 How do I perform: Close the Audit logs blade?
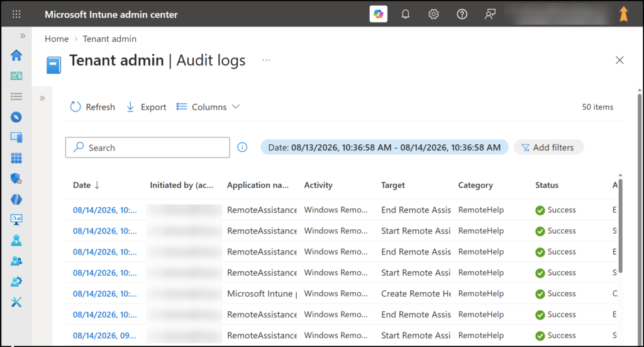pyautogui.click(x=619, y=60)
